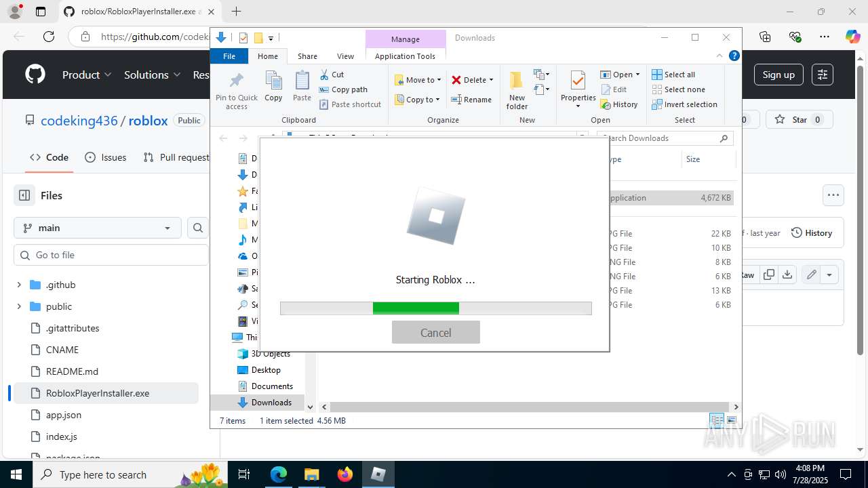Image resolution: width=868 pixels, height=488 pixels.
Task: Switch to the Home ribbon tab
Action: click(x=268, y=56)
